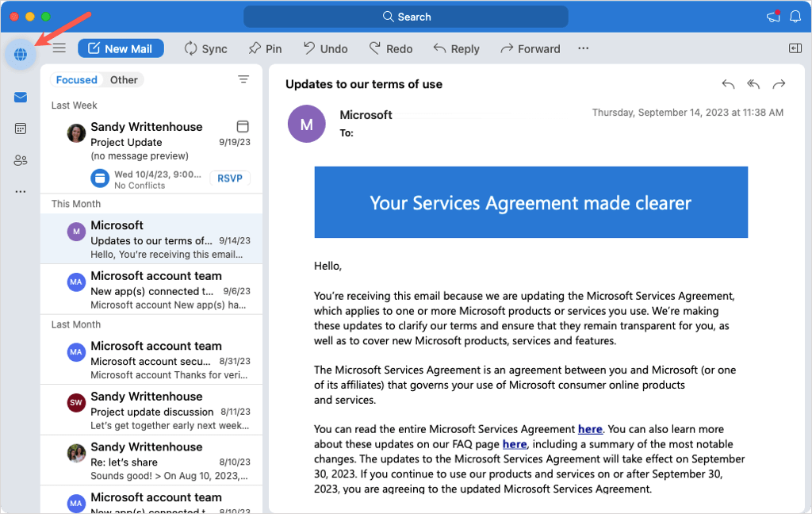Forward using the toolbar Forward button
Image resolution: width=812 pixels, height=514 pixels.
(530, 48)
